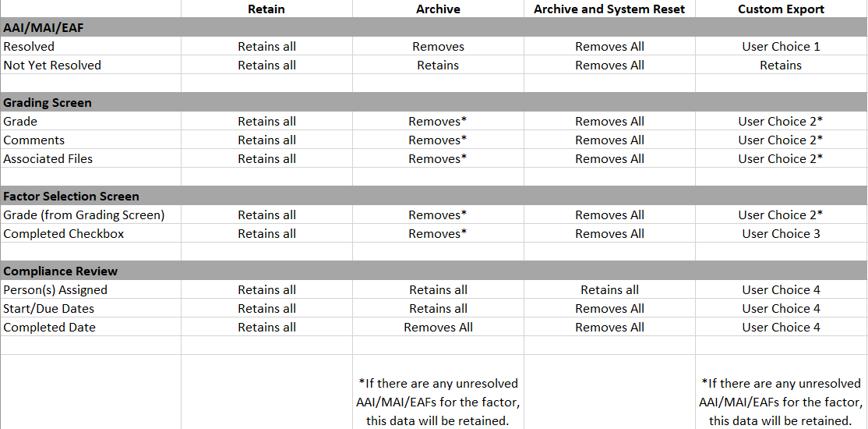The width and height of the screenshot is (868, 429).
Task: Select the Resolved row label cell
Action: pyautogui.click(x=90, y=47)
